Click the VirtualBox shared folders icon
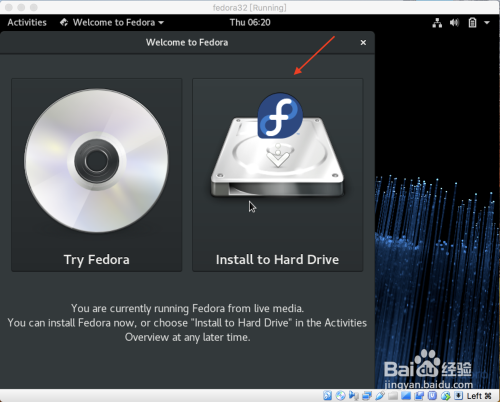Viewport: 500px width, 402px height. pyautogui.click(x=393, y=395)
